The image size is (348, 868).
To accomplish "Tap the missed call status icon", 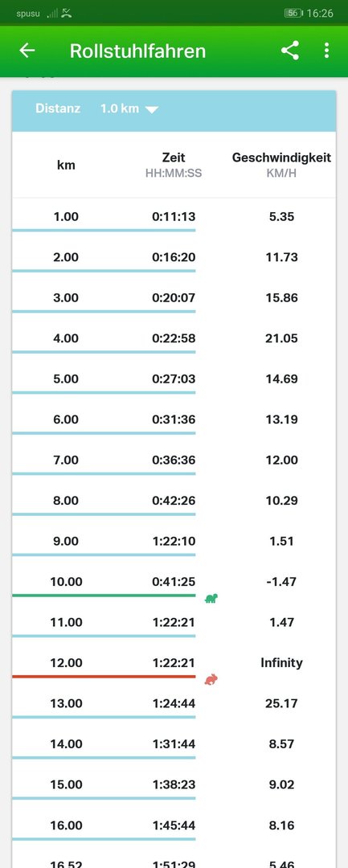I will [67, 13].
